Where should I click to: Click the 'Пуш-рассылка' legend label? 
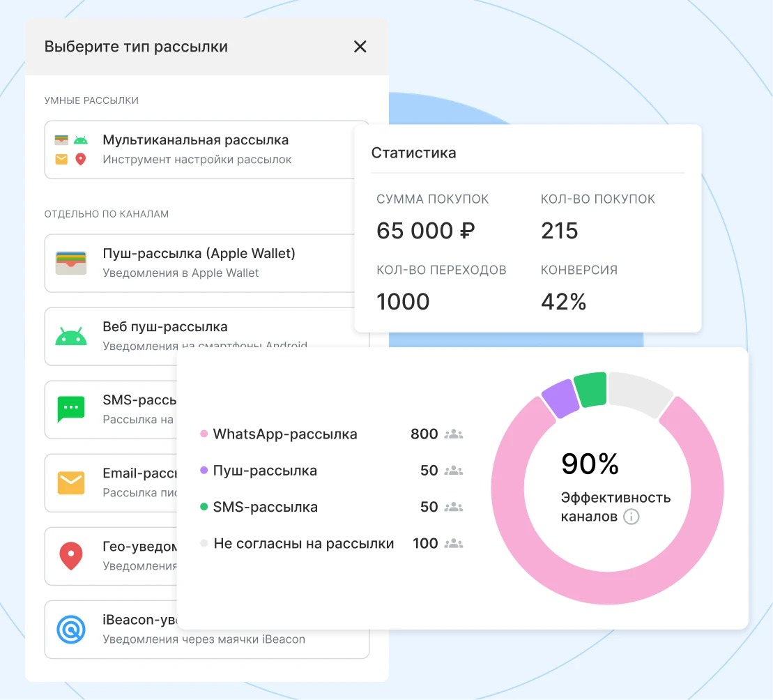[265, 471]
